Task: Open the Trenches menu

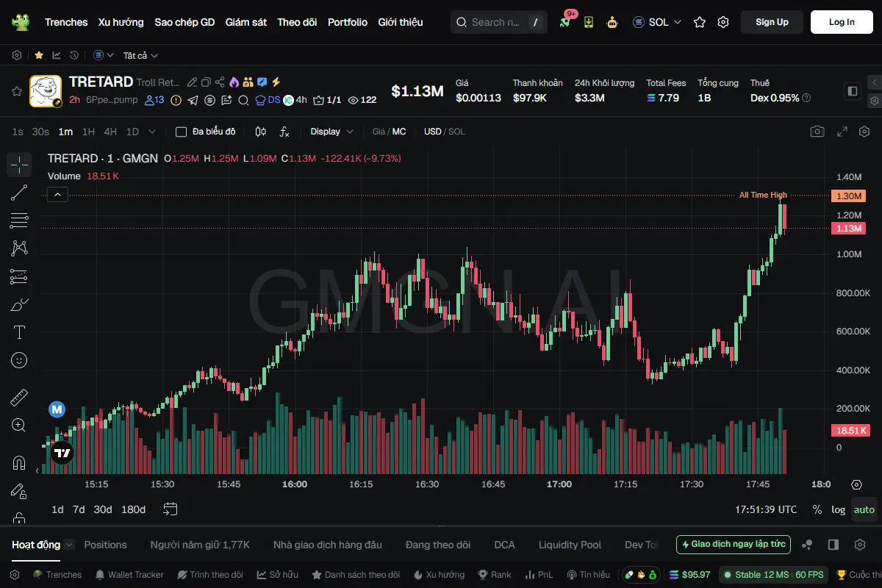Action: click(66, 22)
